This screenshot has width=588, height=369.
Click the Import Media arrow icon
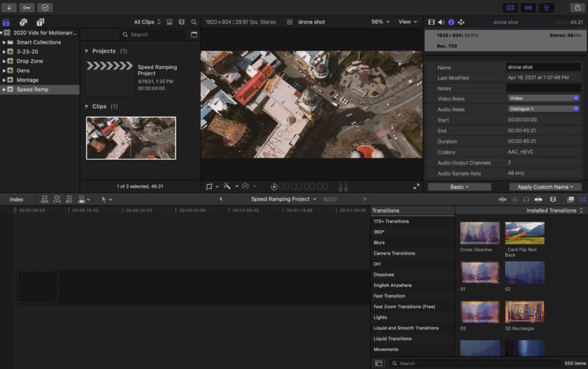pos(9,7)
